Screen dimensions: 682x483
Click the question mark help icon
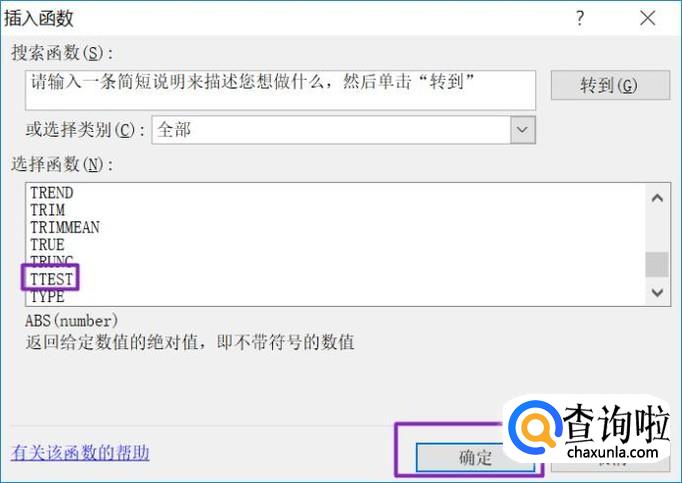(580, 18)
